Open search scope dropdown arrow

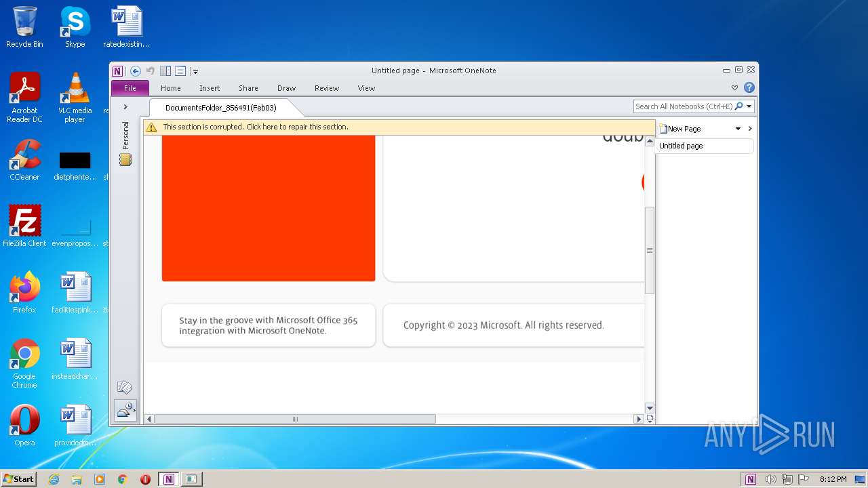[x=749, y=106]
